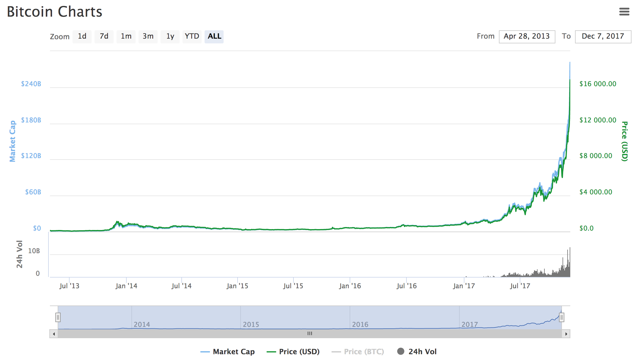This screenshot has height=356, width=644.
Task: Set zoom range to 1d
Action: [82, 37]
